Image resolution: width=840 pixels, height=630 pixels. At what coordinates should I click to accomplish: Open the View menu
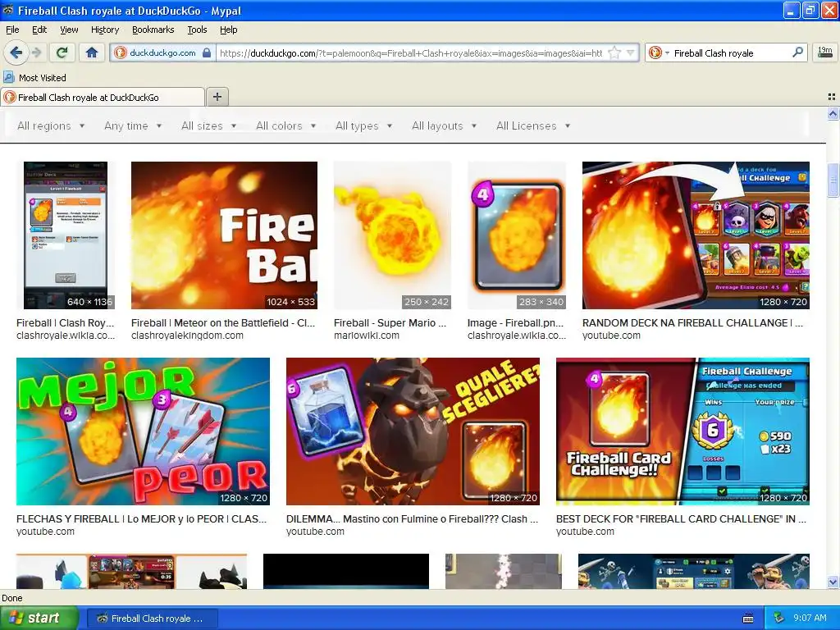(69, 30)
